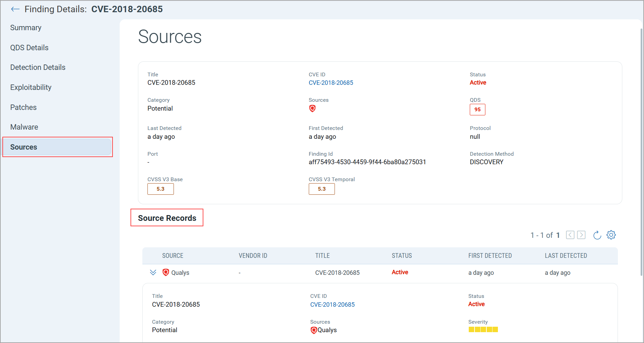Click the red Active status in top card
Viewport: 644px width, 343px height.
(478, 82)
